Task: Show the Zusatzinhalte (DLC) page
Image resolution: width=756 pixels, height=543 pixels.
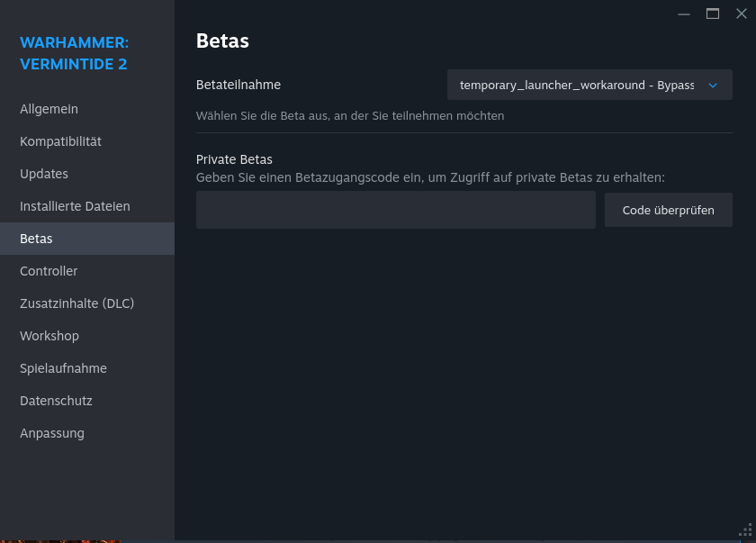Action: pos(76,303)
